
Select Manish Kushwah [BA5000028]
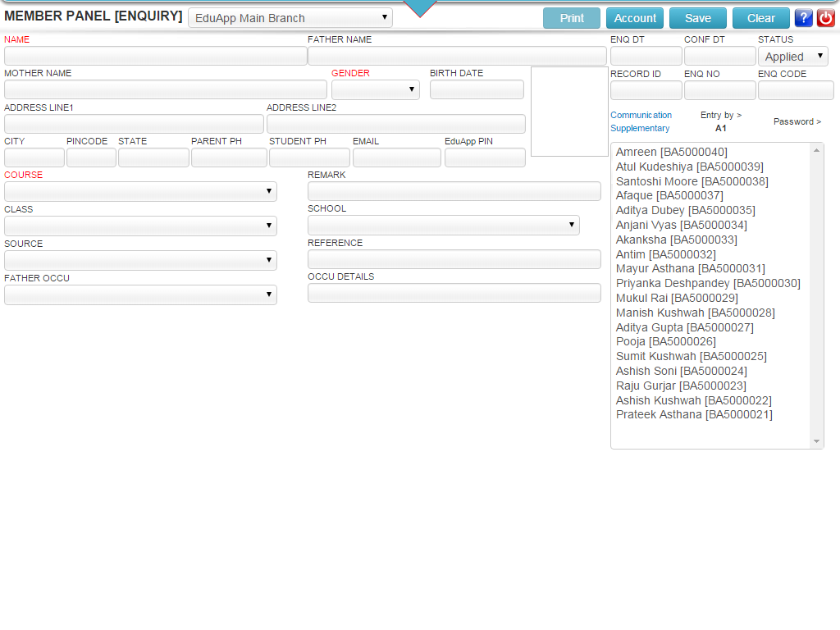click(x=696, y=313)
